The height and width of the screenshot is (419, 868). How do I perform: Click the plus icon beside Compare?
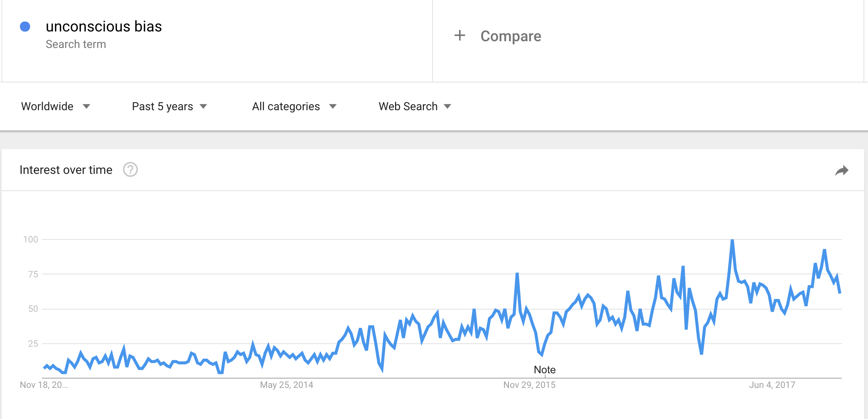point(460,36)
